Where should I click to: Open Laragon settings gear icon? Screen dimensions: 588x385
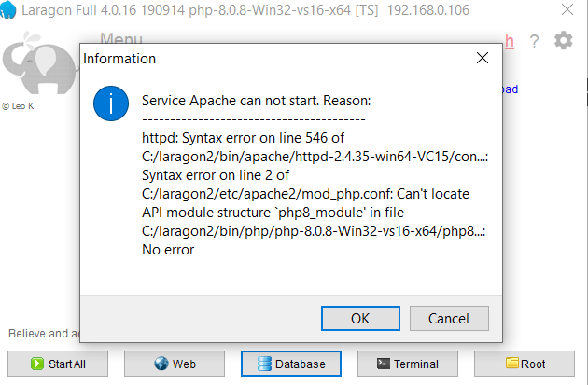[563, 41]
